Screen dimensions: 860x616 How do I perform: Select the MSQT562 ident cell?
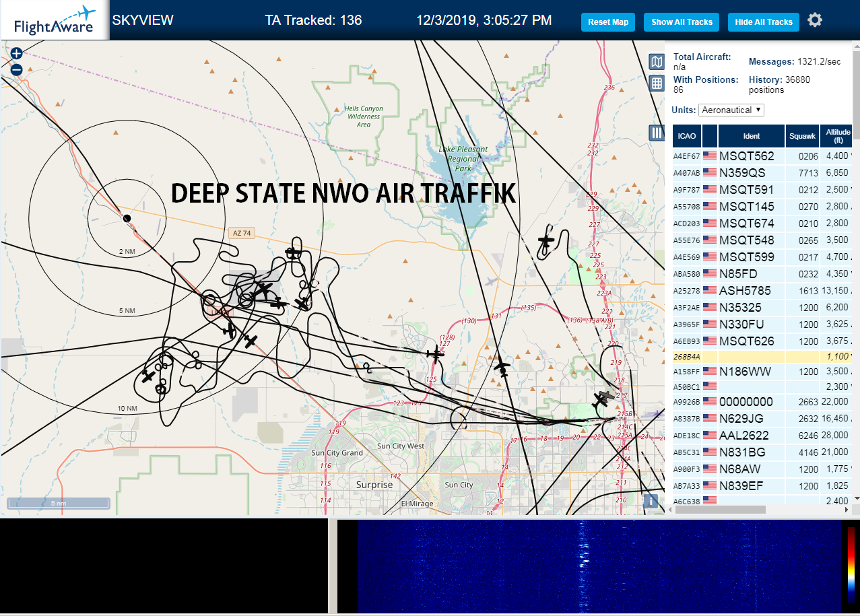tap(752, 156)
